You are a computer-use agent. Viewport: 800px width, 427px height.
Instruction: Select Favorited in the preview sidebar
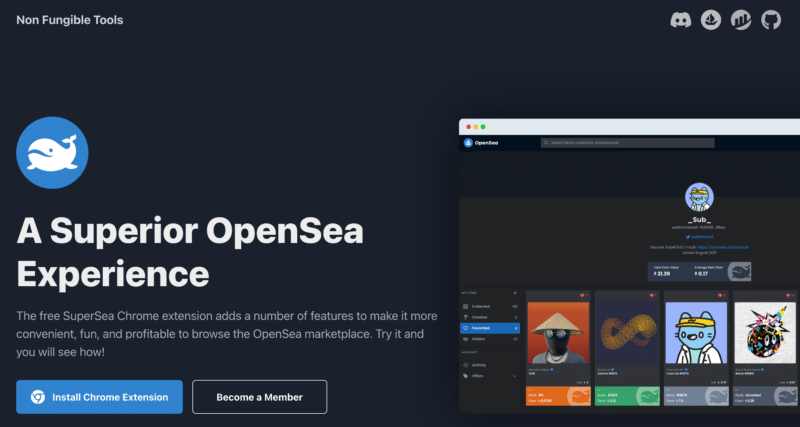point(490,328)
